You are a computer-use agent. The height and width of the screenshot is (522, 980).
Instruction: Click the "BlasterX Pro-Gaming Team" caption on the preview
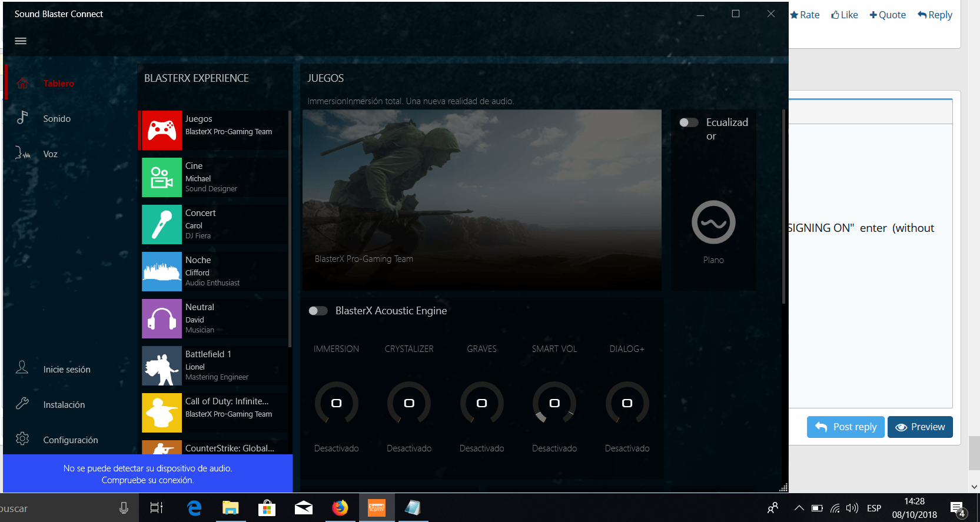[364, 259]
